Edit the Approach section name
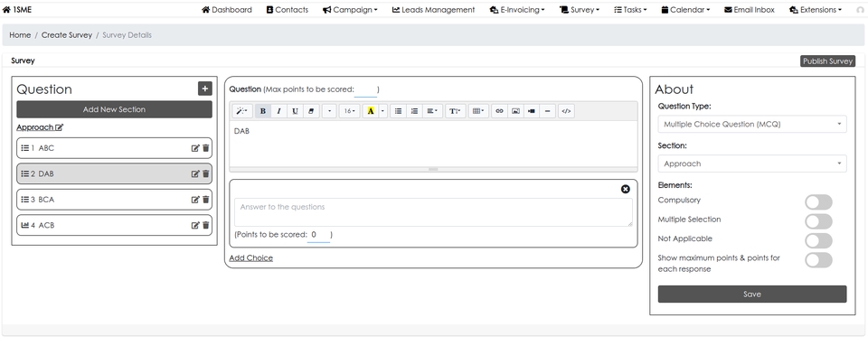The height and width of the screenshot is (346, 868). (60, 127)
